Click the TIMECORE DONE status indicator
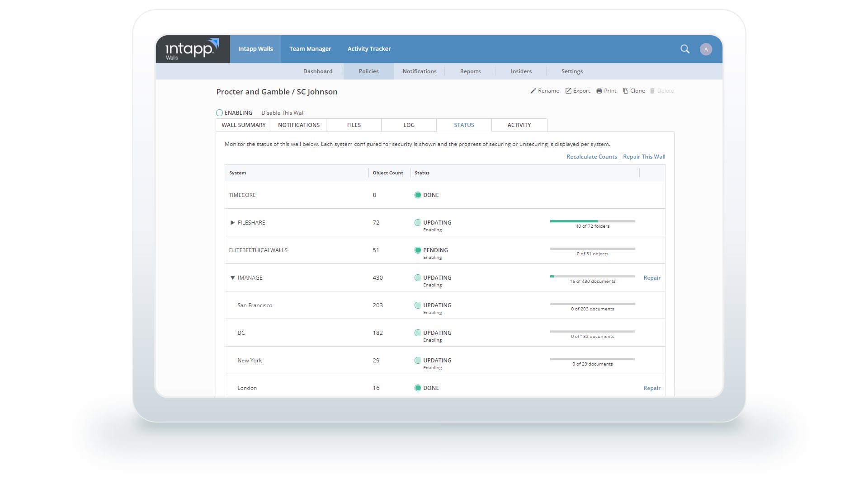This screenshot has width=868, height=488. click(418, 195)
